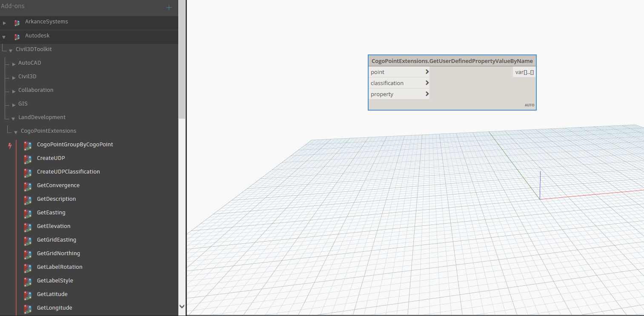Add the GetEasting node by name
644x316 pixels.
(x=51, y=213)
